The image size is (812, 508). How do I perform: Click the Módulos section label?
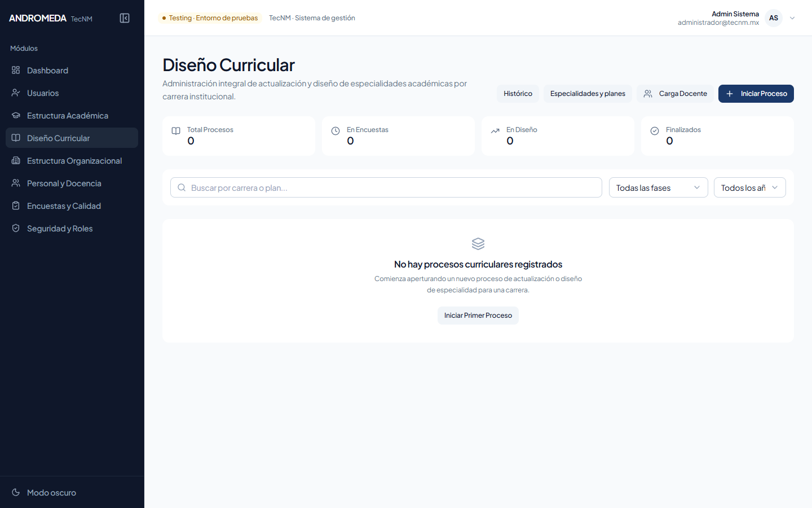[24, 49]
